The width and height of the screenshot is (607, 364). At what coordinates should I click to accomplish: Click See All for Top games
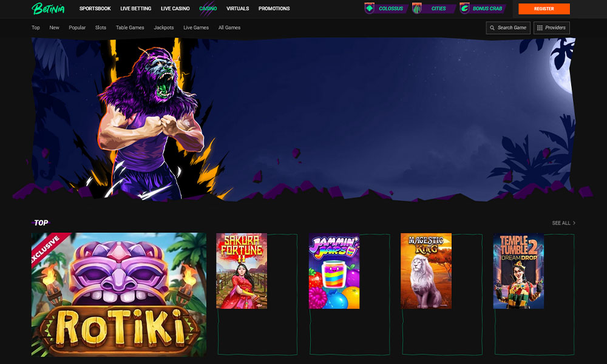(564, 223)
